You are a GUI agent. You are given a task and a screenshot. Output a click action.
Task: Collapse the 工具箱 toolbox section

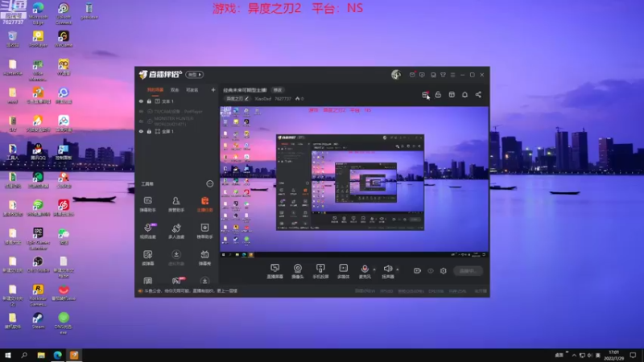point(210,184)
